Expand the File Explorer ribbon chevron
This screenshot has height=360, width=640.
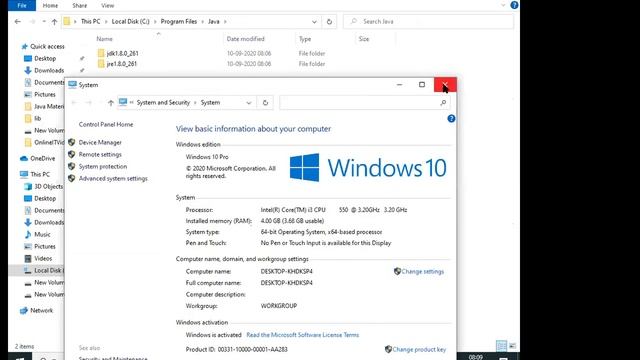pos(503,5)
